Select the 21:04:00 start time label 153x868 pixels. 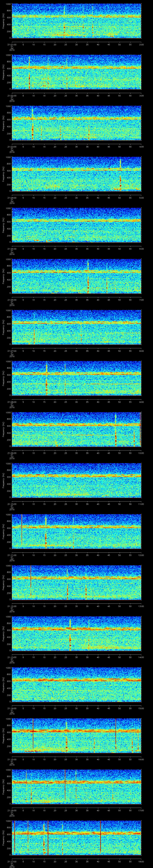(12, 197)
